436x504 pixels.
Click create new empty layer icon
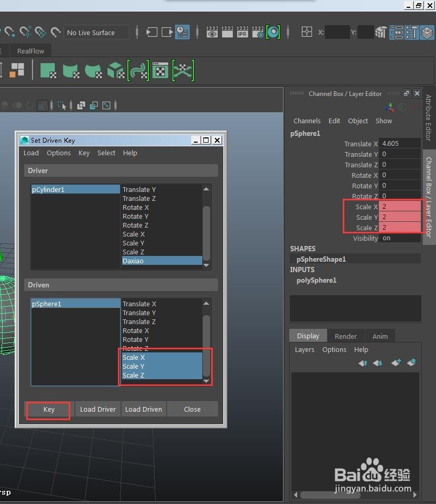pos(396,362)
